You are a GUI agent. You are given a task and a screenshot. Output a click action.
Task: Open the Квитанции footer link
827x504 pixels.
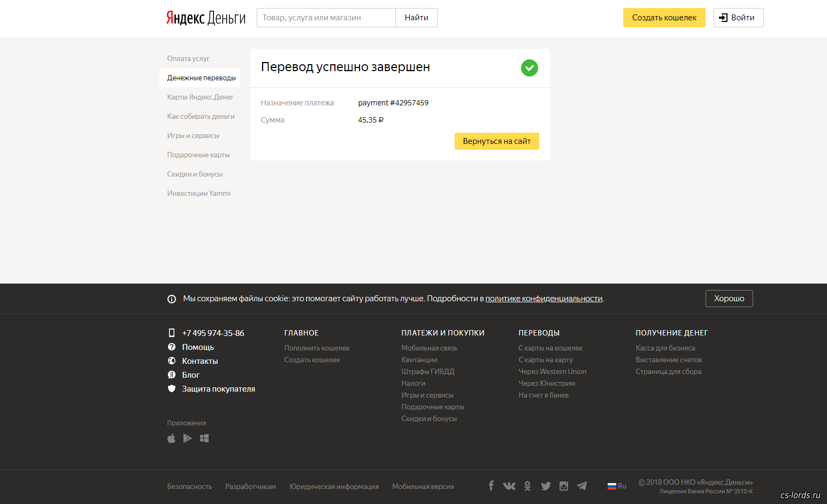[419, 360]
